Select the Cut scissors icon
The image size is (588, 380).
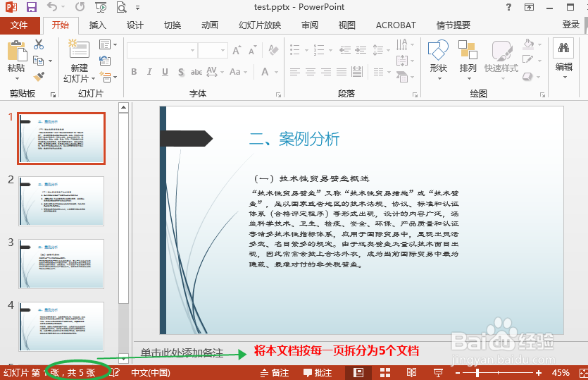(39, 44)
